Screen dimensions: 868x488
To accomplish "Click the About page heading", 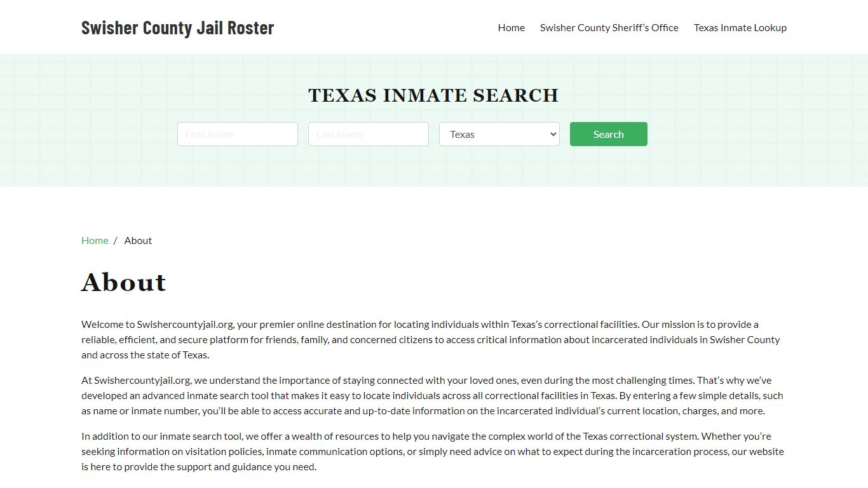I will (124, 282).
